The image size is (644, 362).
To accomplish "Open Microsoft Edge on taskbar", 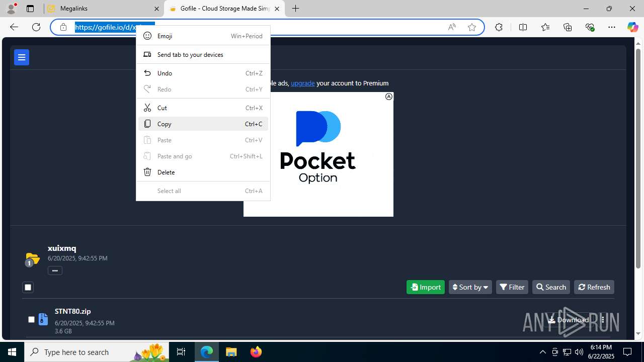I will pyautogui.click(x=207, y=352).
